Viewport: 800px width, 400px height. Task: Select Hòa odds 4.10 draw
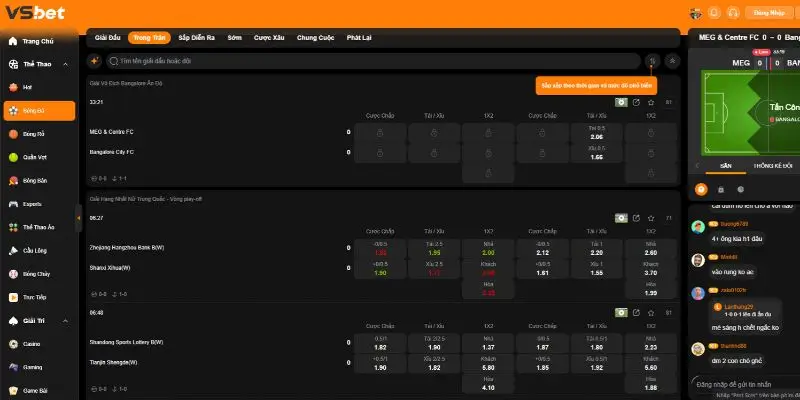488,384
